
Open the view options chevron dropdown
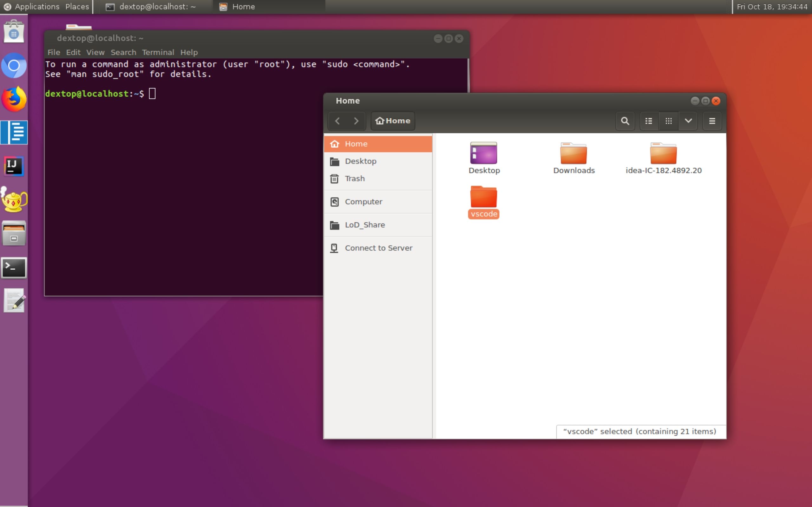pos(688,121)
